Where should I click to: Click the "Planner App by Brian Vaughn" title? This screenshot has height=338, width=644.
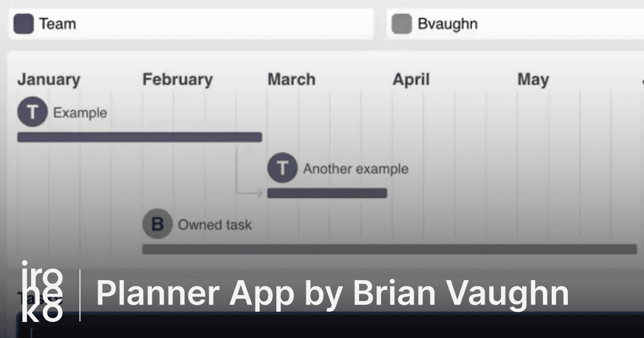point(332,293)
